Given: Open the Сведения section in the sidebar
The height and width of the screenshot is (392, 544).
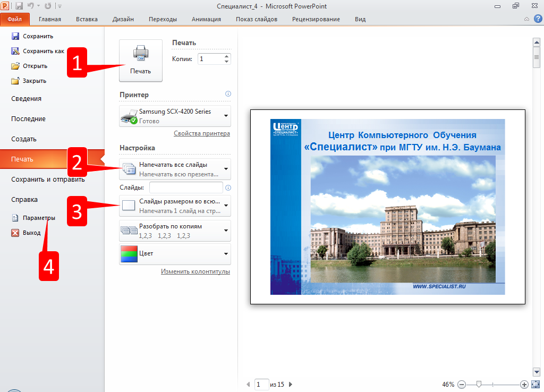Looking at the screenshot, I should pos(26,99).
